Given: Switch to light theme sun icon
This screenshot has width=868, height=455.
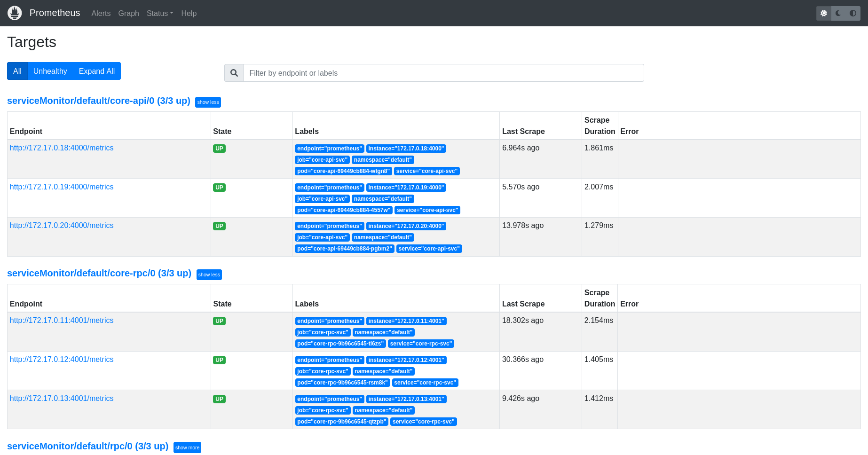Looking at the screenshot, I should [824, 13].
